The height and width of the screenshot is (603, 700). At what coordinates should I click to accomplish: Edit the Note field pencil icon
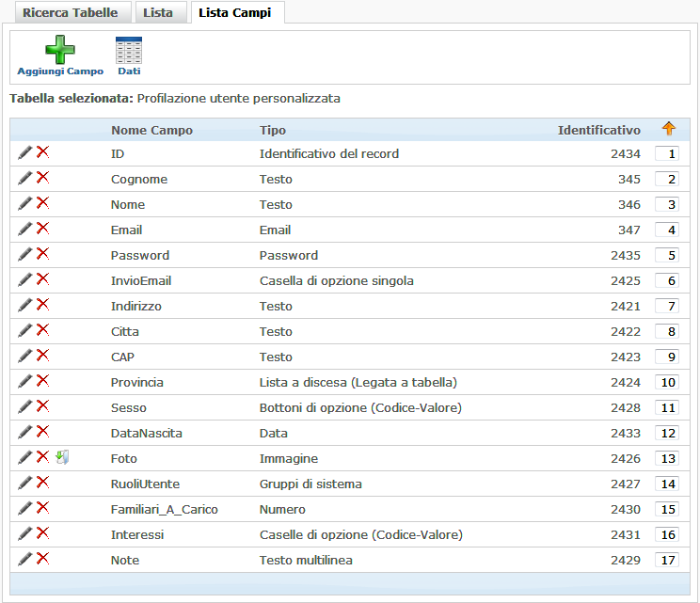tap(25, 560)
